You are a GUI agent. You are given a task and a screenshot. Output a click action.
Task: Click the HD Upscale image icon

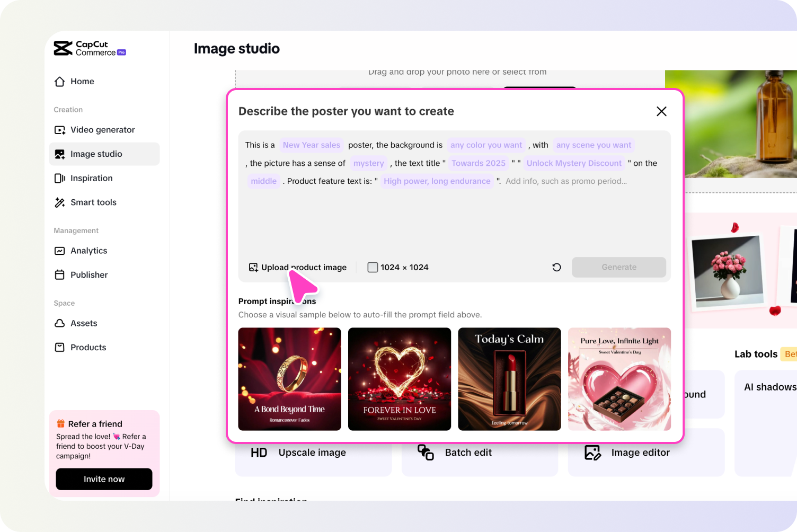click(x=259, y=453)
